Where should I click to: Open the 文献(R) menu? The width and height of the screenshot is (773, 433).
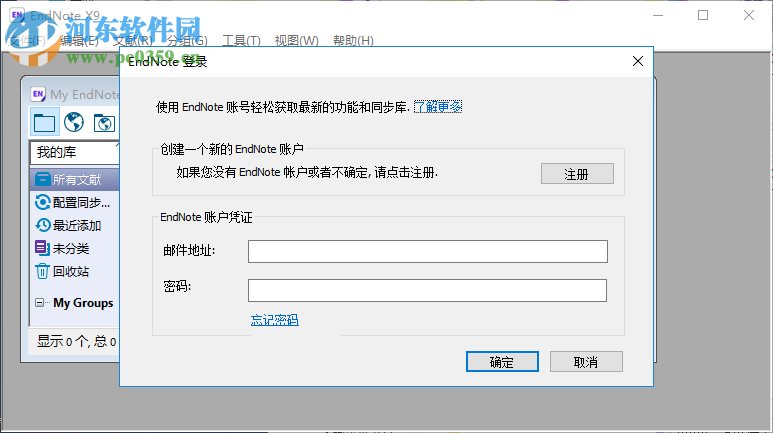(133, 40)
